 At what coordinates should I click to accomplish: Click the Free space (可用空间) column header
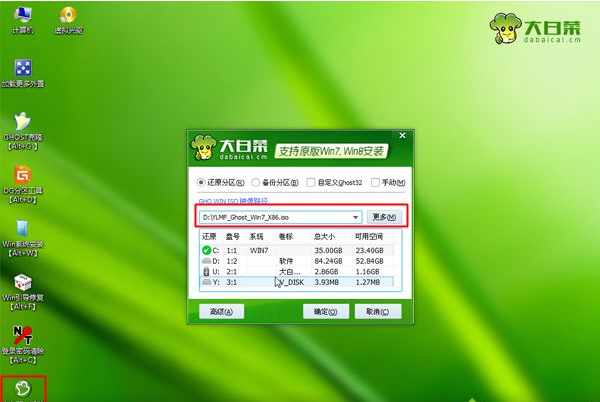click(368, 237)
